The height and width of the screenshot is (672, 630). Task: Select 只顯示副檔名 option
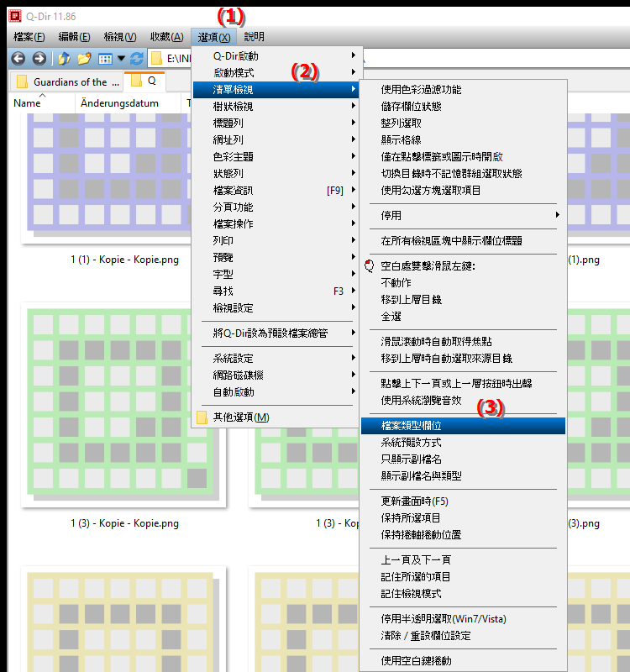click(464, 459)
